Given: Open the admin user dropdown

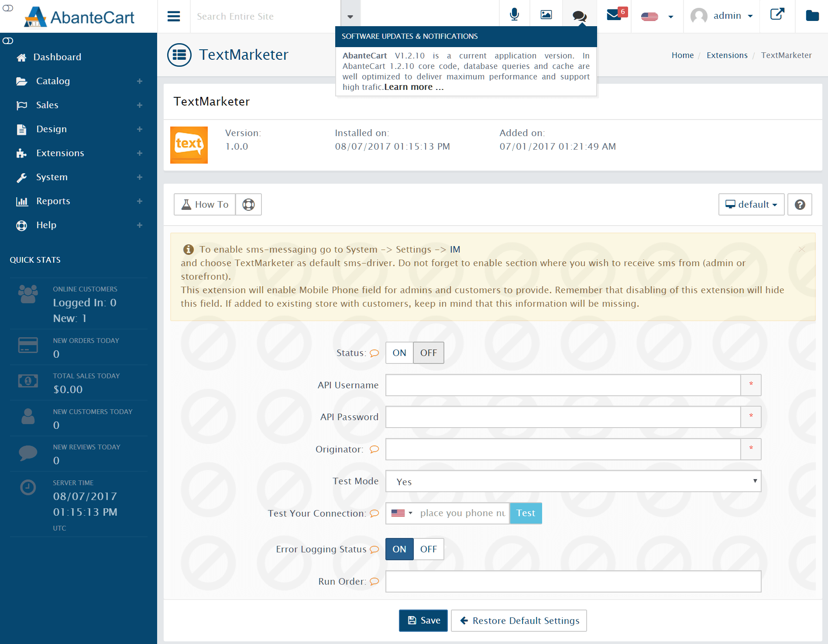Looking at the screenshot, I should coord(722,16).
